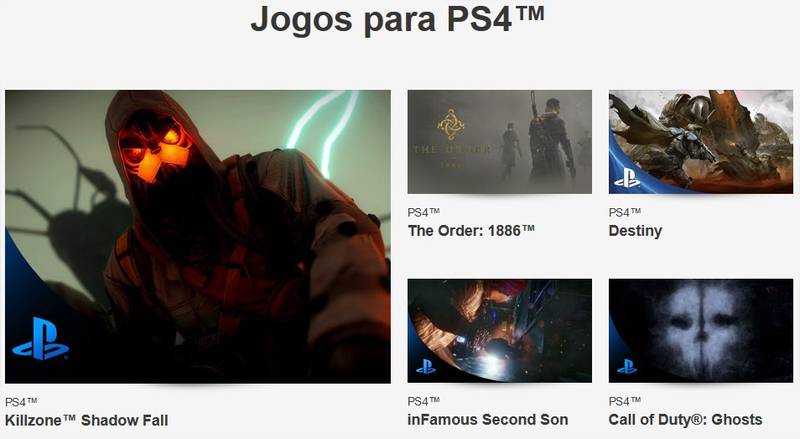The height and width of the screenshot is (439, 800).
Task: Click PlayStation logo on inFamous Second Son thumbnail
Action: 426,367
